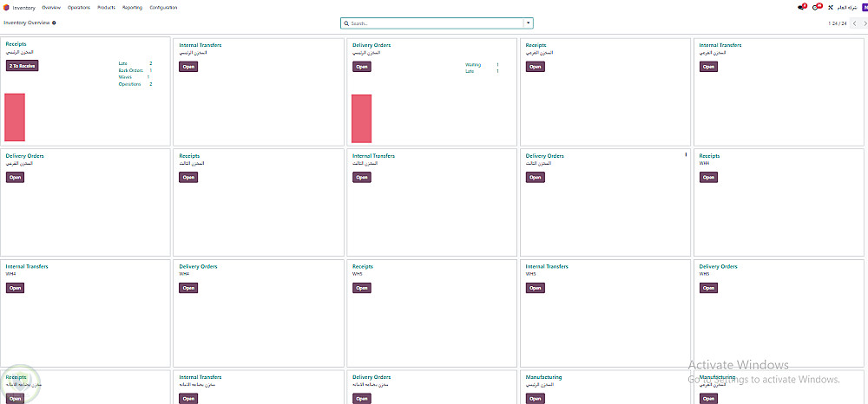Screen dimensions: 868x404
Task: Click the Back Orders link in Receipts
Action: click(x=129, y=70)
